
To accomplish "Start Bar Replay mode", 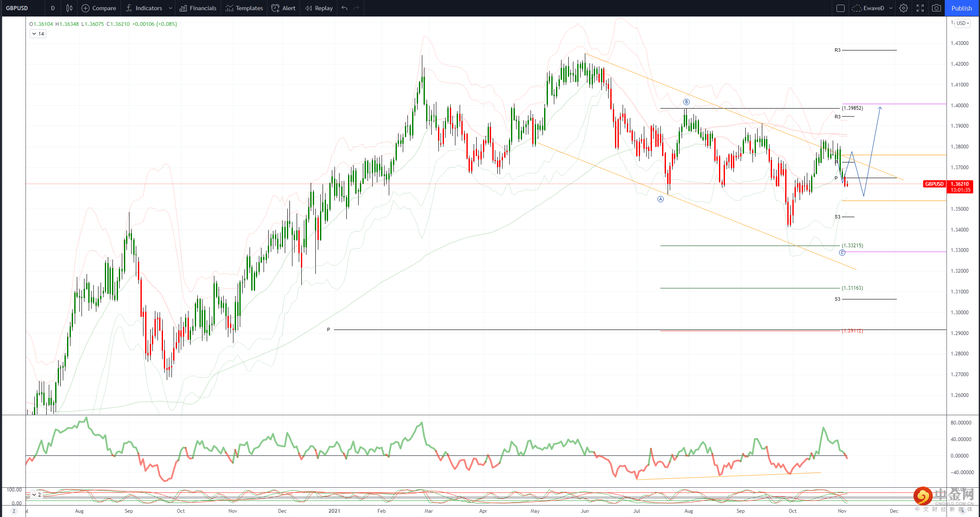I will click(x=319, y=8).
